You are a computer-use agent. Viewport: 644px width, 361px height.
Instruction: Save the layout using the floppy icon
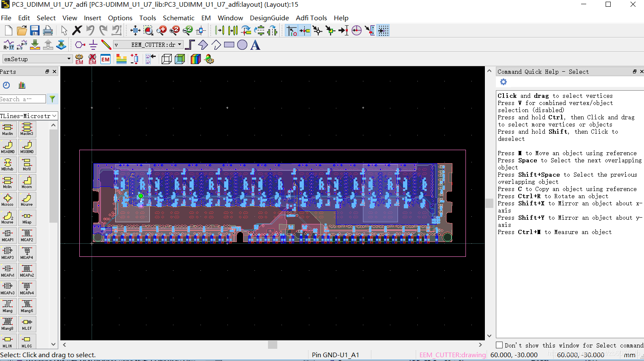click(35, 30)
